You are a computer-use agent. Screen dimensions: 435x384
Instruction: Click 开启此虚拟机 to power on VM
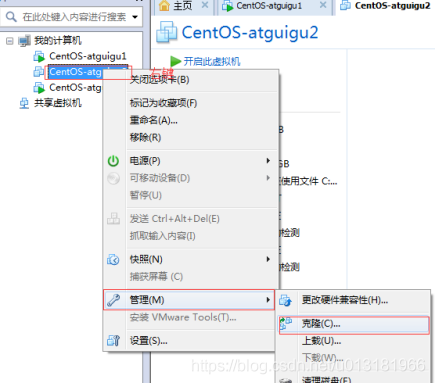(212, 61)
